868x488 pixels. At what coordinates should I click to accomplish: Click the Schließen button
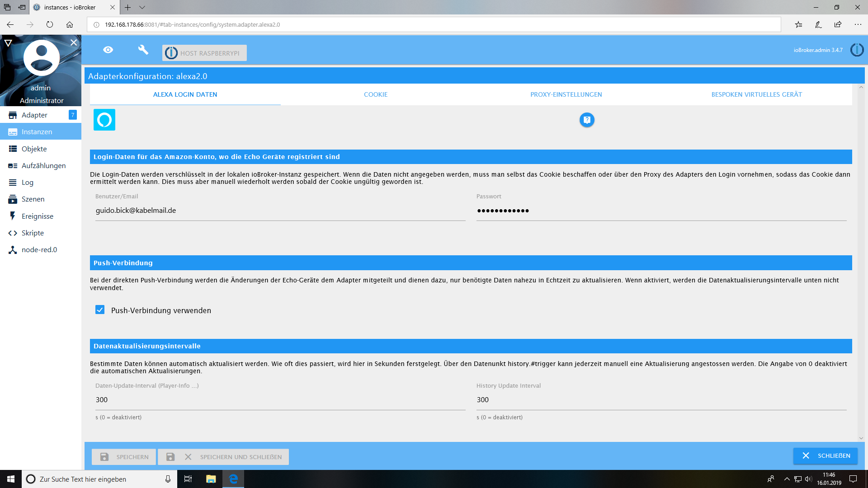click(x=826, y=456)
